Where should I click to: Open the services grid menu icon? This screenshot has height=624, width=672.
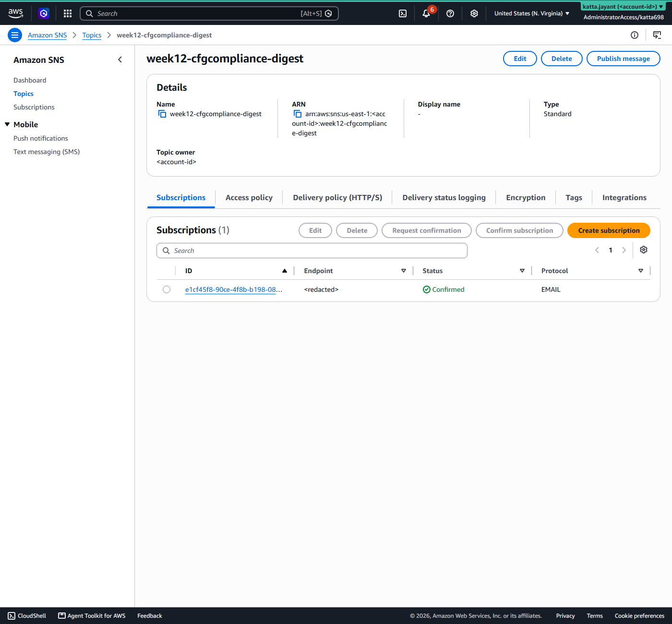(68, 13)
